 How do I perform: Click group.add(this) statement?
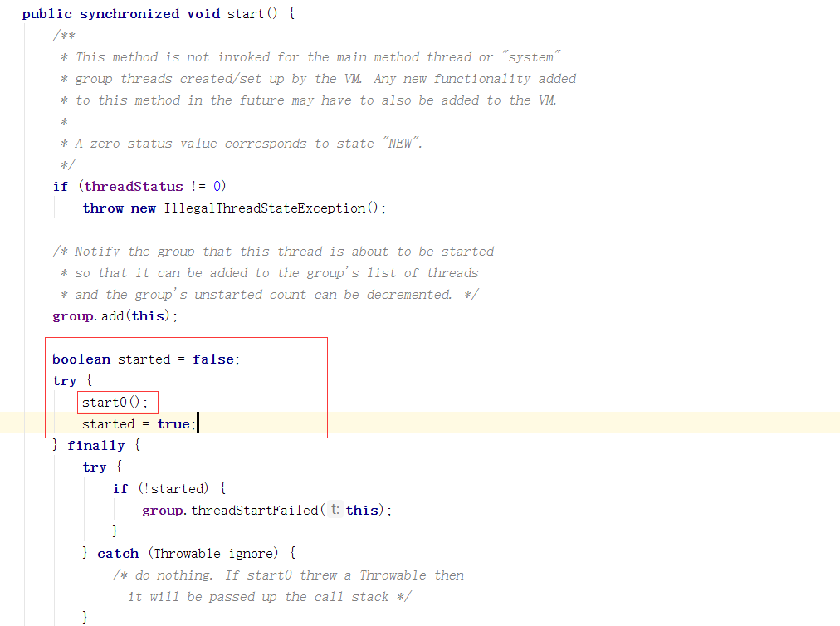pos(115,316)
